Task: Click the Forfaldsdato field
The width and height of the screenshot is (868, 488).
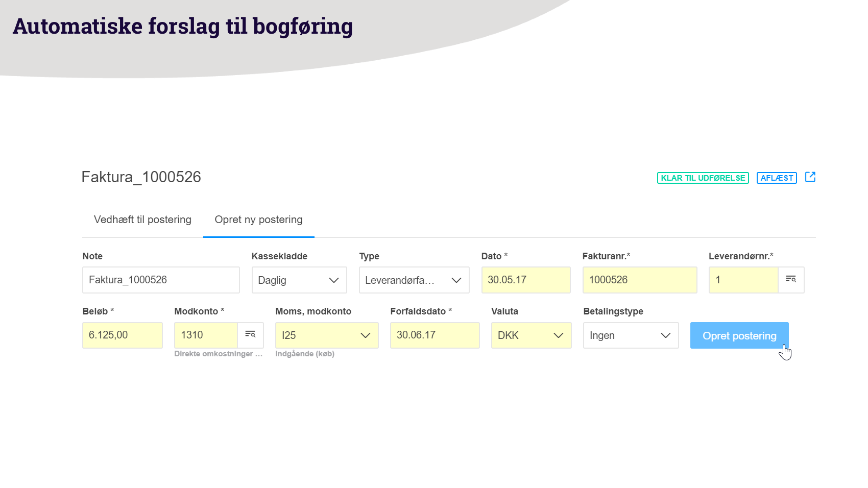Action: coord(435,335)
